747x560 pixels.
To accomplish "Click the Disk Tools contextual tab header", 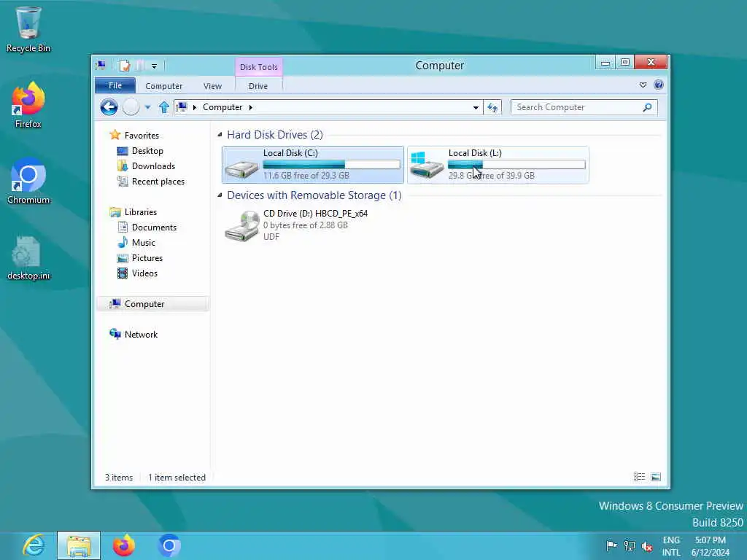I will 259,66.
